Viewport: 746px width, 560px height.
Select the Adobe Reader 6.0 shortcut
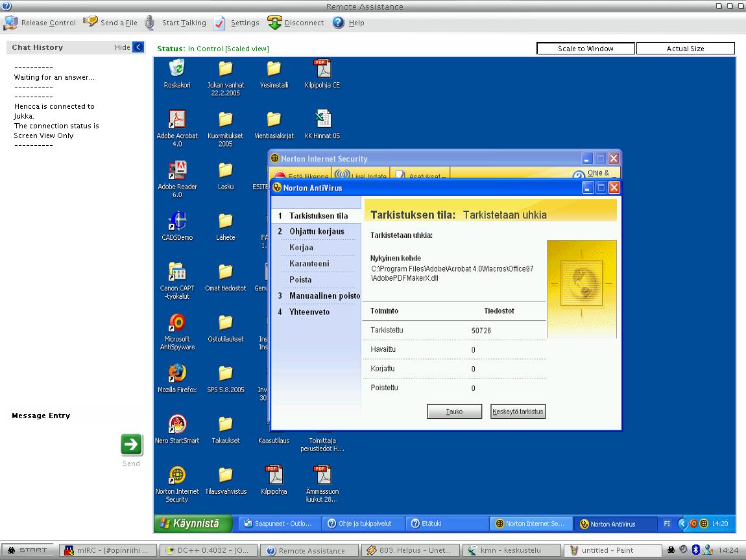pos(177,180)
